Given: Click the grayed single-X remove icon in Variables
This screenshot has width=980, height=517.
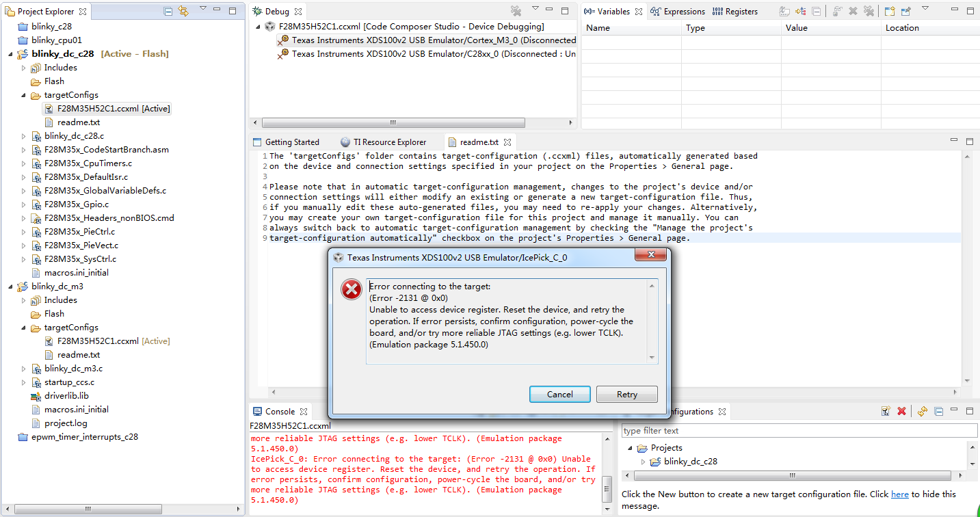Looking at the screenshot, I should point(853,11).
